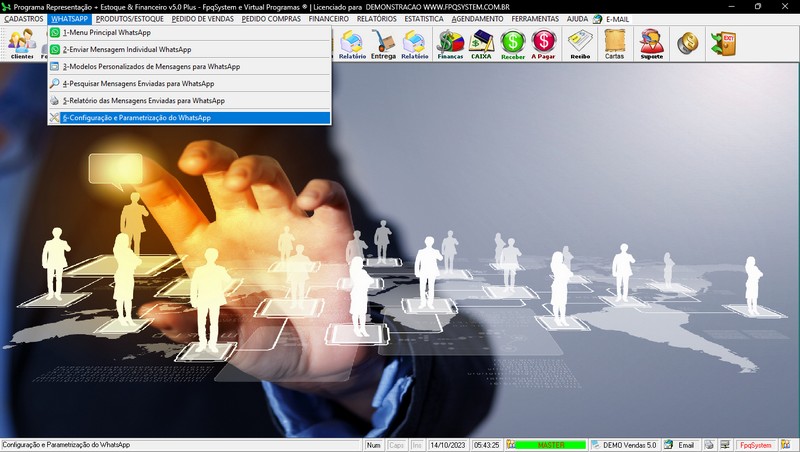Open the ESTATISTICA menu

click(424, 19)
